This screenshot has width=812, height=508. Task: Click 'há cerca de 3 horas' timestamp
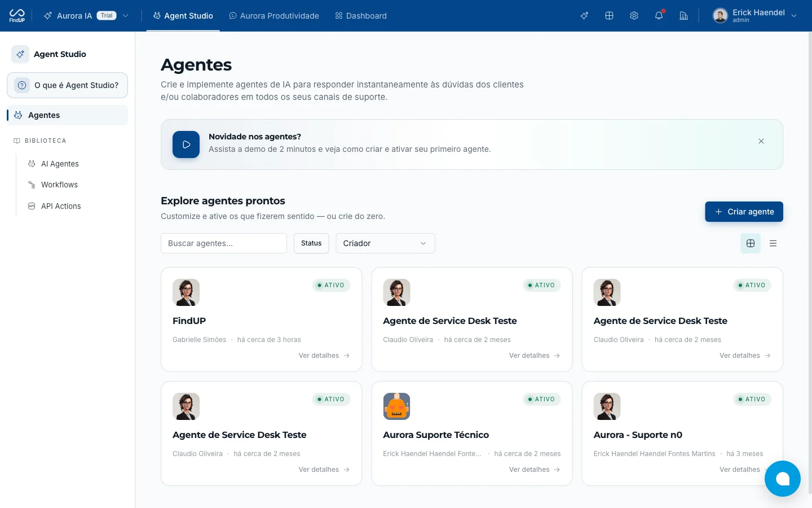pos(269,340)
